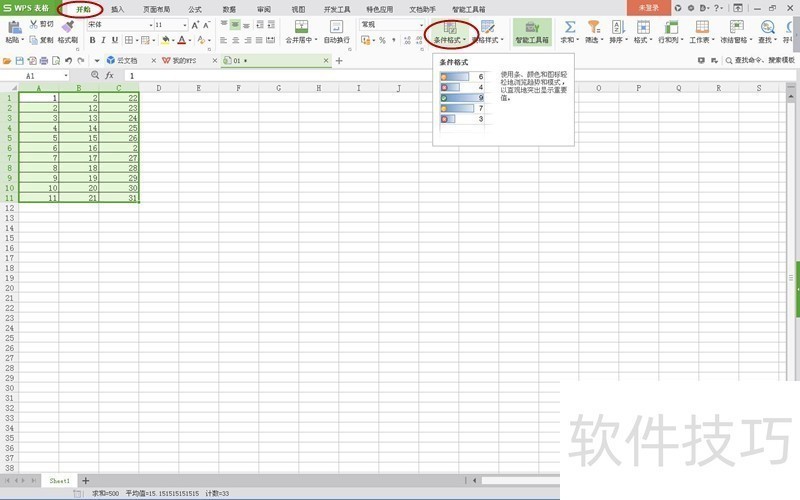Click the Rows and Columns (行和列) icon

coord(671,27)
